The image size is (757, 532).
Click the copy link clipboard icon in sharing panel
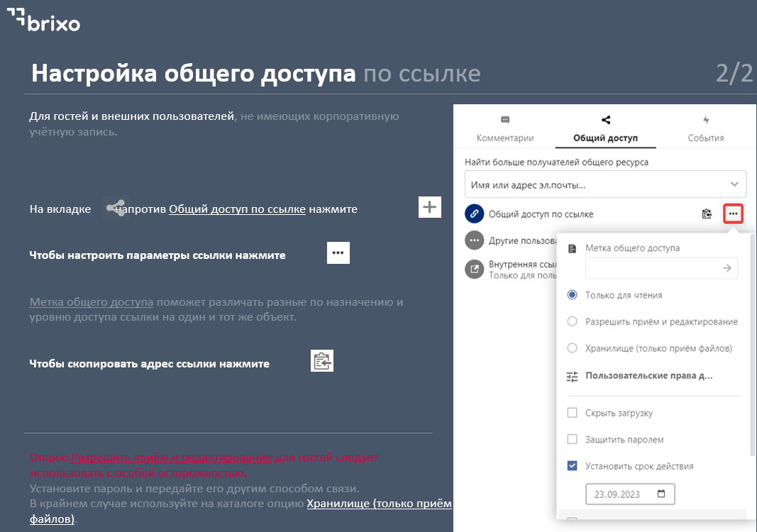coord(707,214)
